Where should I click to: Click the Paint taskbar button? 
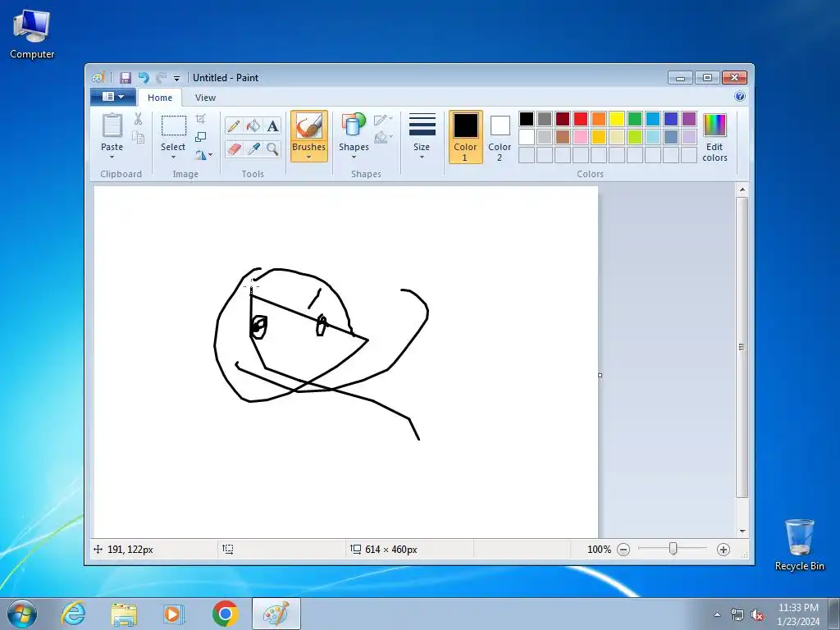(x=276, y=614)
